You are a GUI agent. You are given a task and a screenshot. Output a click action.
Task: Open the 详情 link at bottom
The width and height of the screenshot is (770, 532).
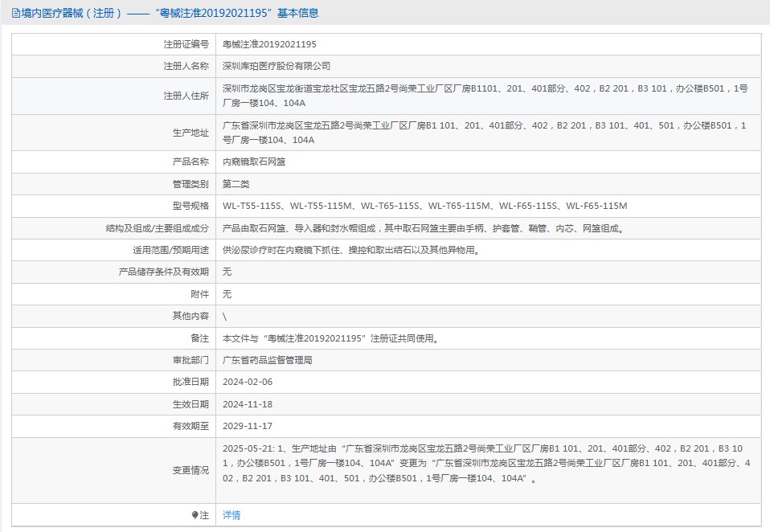pos(231,515)
